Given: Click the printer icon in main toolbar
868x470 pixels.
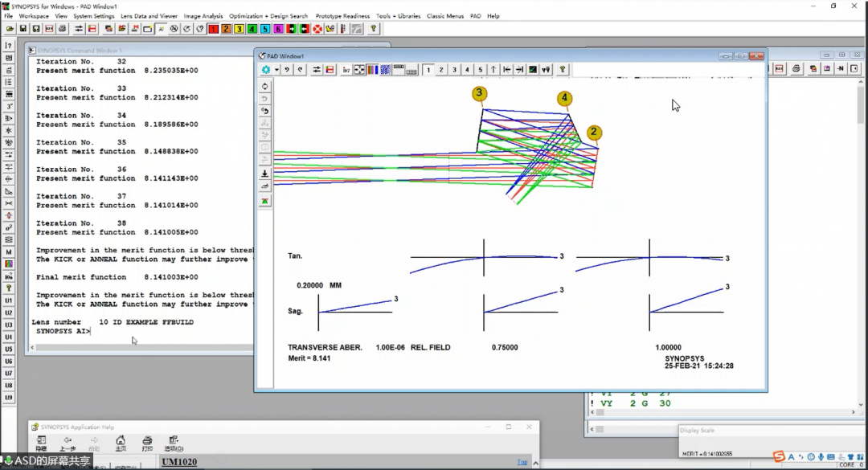Looking at the screenshot, I should [x=62, y=29].
